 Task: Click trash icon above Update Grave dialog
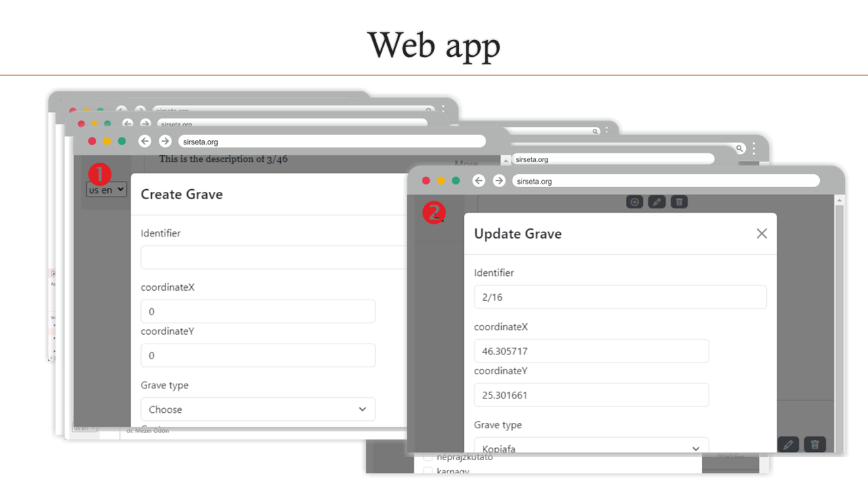click(x=679, y=202)
